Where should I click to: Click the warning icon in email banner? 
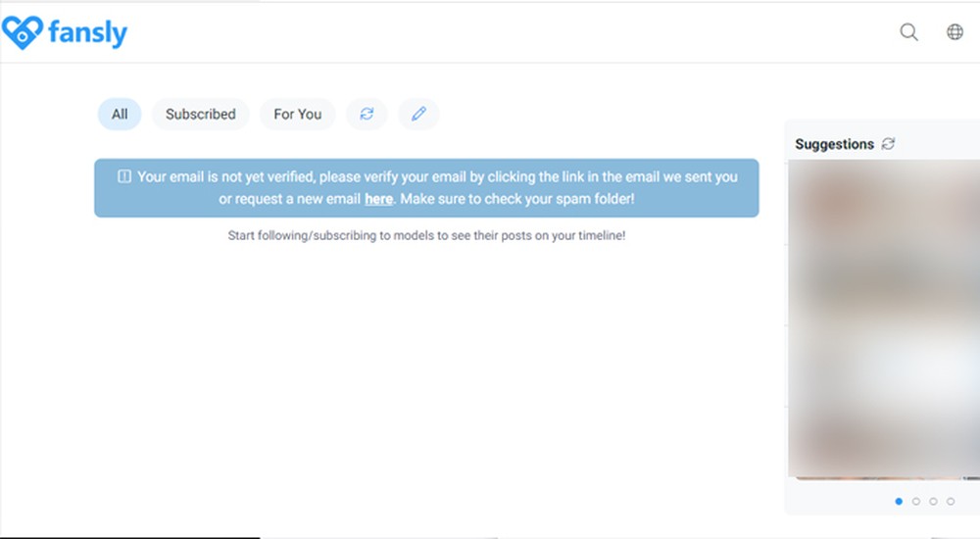[124, 177]
